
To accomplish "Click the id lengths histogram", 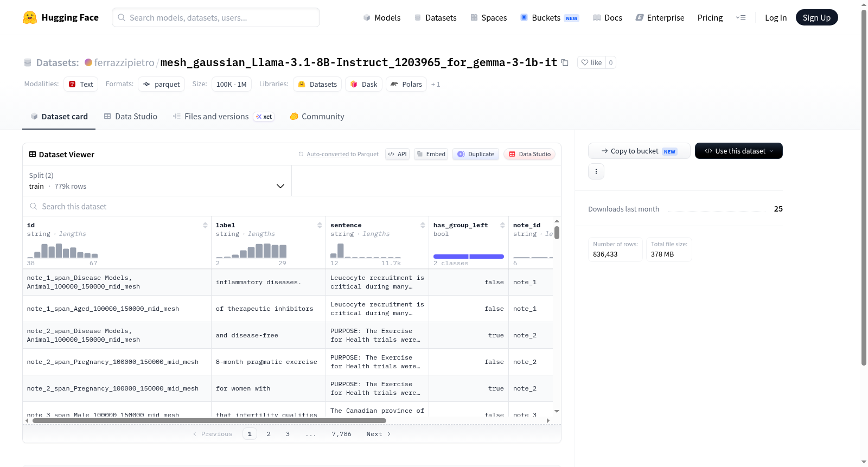I will [62, 251].
